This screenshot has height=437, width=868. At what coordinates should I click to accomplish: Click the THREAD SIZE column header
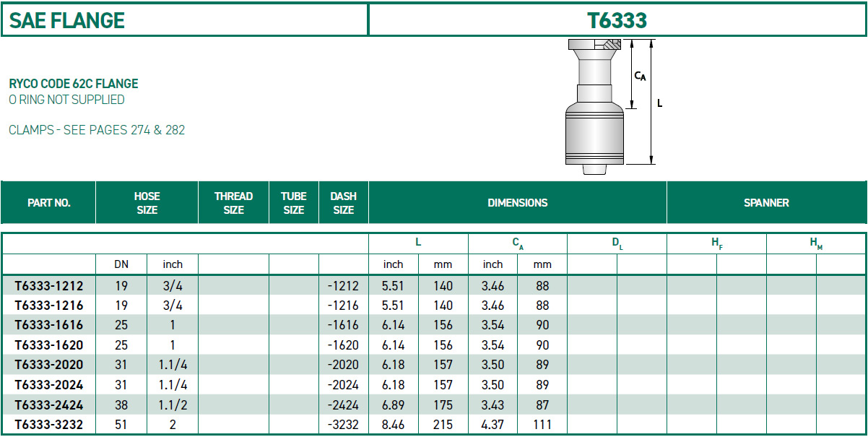[234, 203]
